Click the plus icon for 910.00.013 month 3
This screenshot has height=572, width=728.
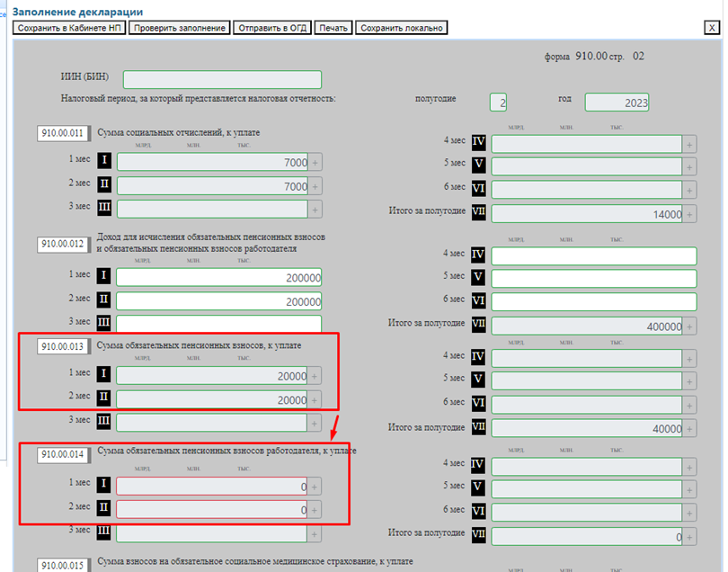click(315, 422)
